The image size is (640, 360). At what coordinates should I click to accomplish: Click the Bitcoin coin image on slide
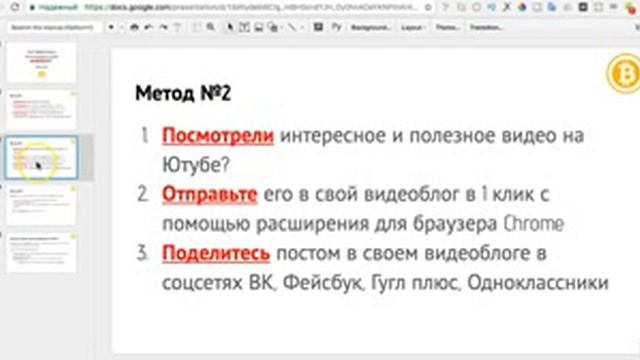coord(624,74)
